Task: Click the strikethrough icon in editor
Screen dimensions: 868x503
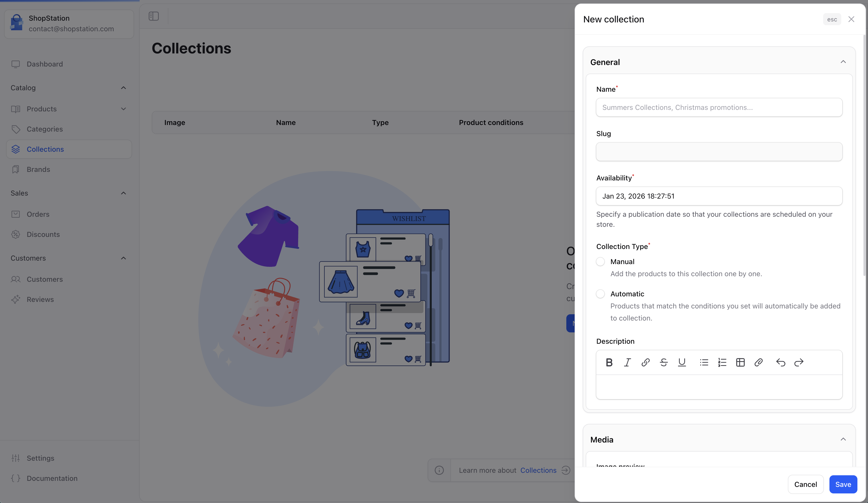Action: tap(664, 362)
